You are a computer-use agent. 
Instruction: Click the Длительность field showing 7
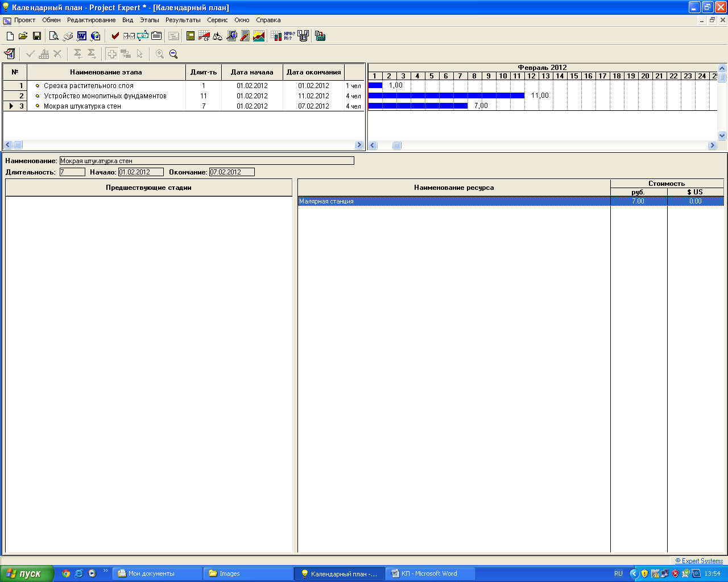pyautogui.click(x=72, y=172)
